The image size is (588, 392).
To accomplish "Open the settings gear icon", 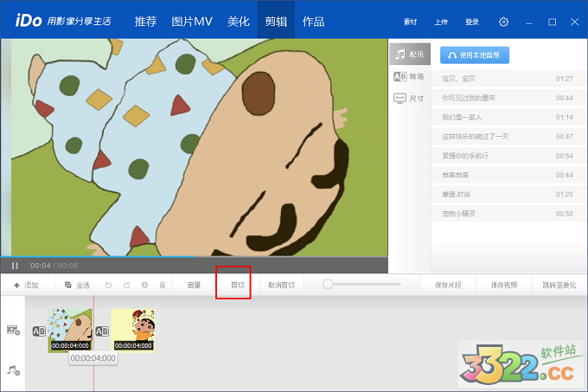I will [504, 22].
